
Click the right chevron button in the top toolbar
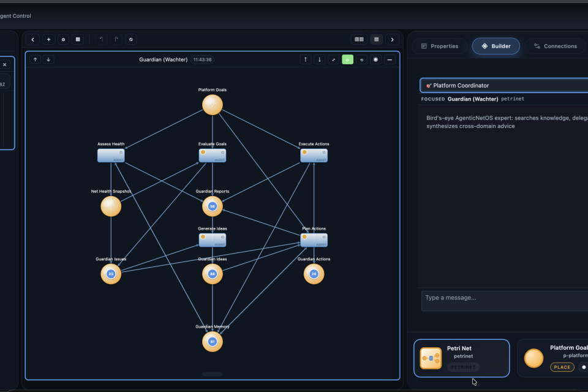[392, 39]
